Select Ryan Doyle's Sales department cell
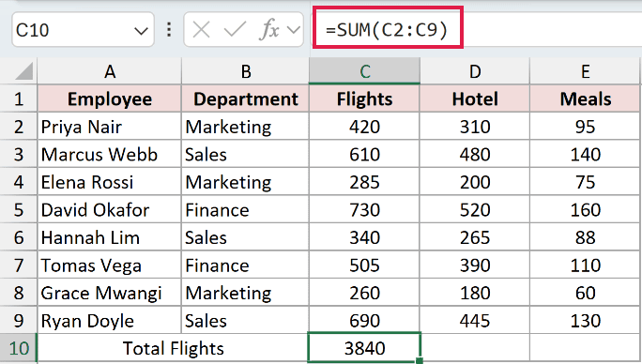The image size is (642, 364). [245, 321]
